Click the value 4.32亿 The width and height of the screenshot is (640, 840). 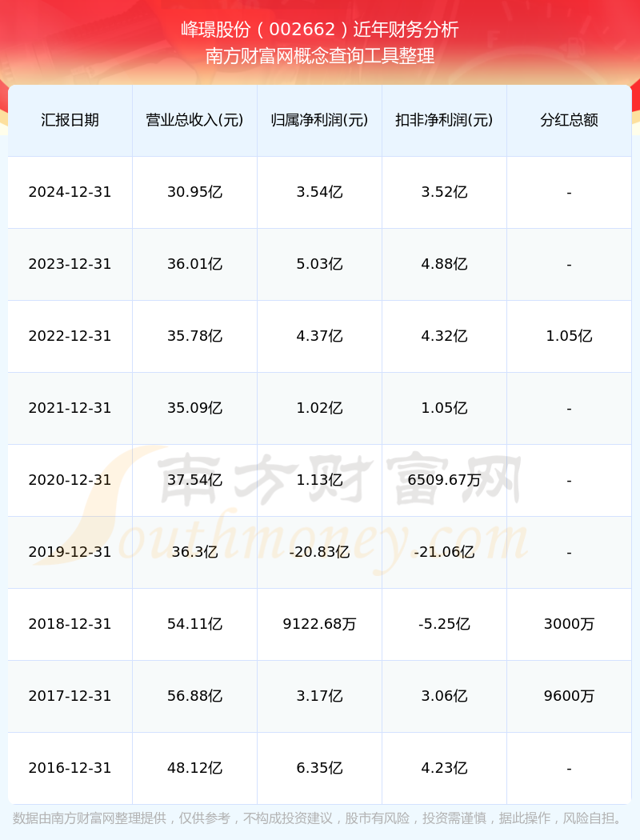(445, 336)
